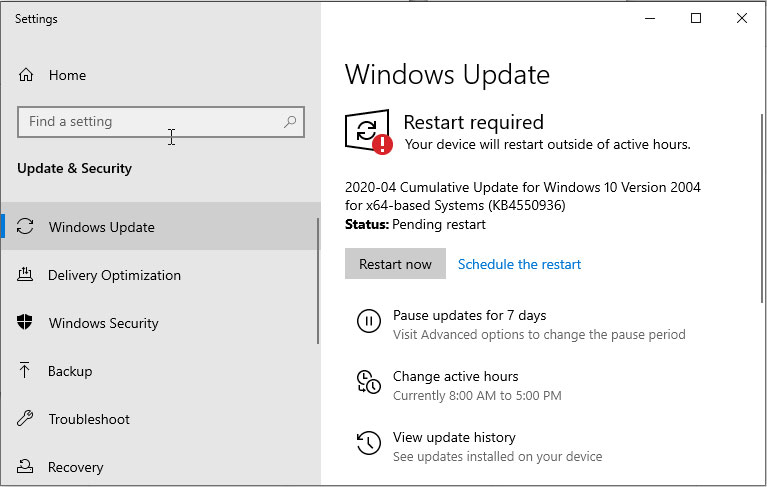Maximize the Settings window
This screenshot has width=767, height=487.
(696, 19)
